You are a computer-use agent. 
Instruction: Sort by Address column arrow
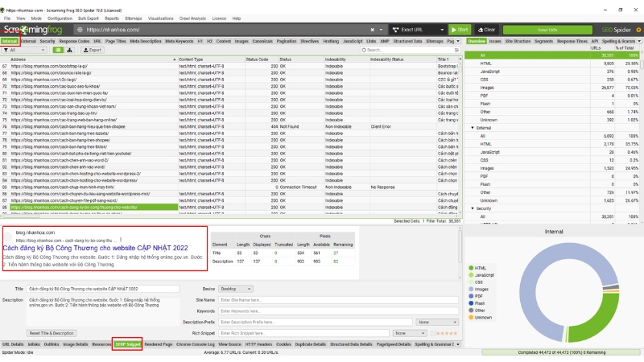click(174, 60)
